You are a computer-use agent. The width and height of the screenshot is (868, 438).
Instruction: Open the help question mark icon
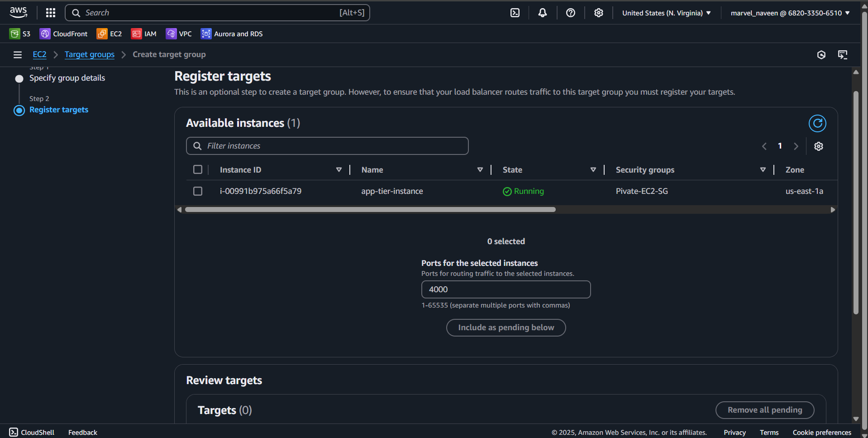click(571, 13)
